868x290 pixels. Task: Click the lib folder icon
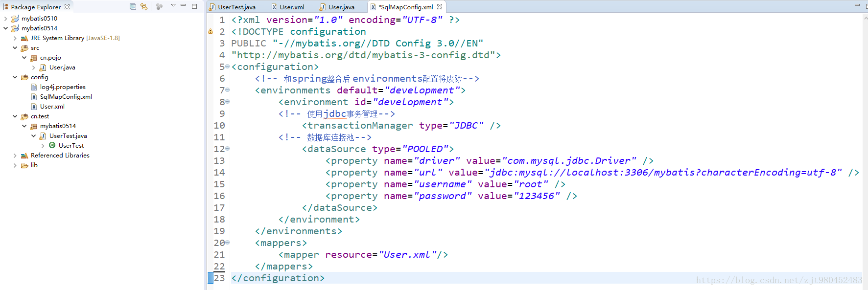coord(24,165)
